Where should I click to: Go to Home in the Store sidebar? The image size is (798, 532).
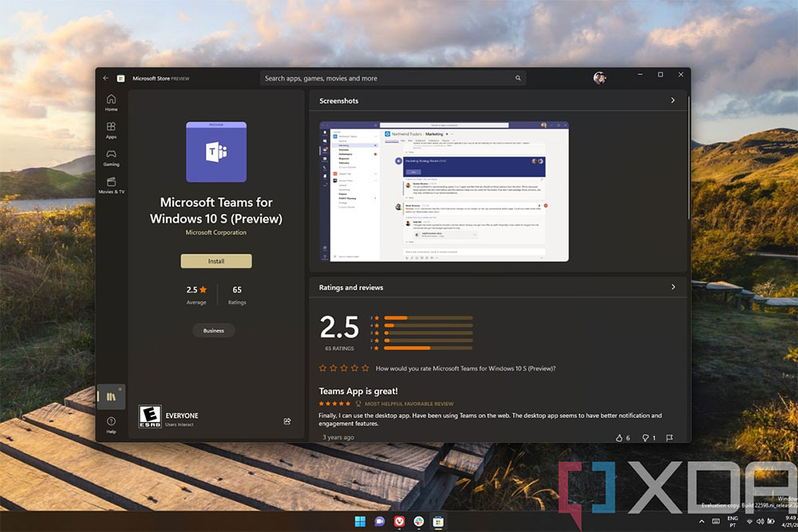click(111, 102)
